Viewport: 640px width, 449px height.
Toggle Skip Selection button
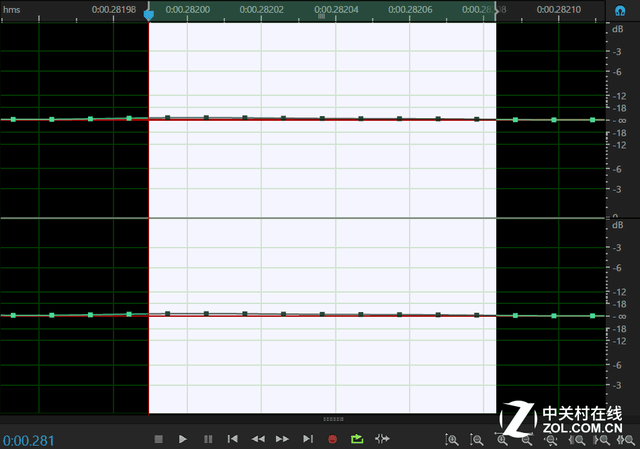(x=382, y=439)
